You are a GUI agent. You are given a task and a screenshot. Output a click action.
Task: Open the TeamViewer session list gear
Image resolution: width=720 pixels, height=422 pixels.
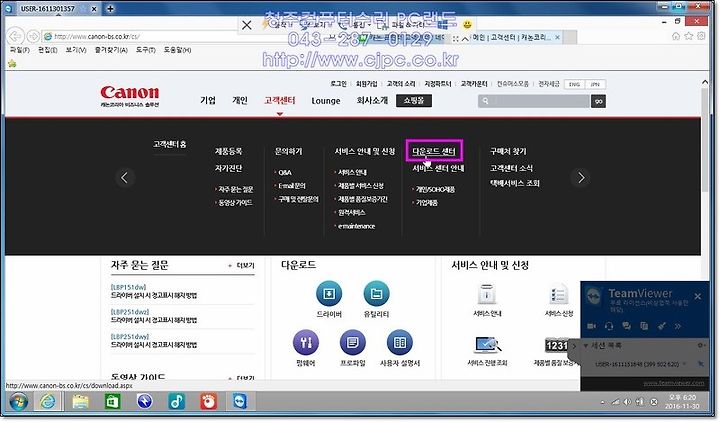[x=701, y=345]
